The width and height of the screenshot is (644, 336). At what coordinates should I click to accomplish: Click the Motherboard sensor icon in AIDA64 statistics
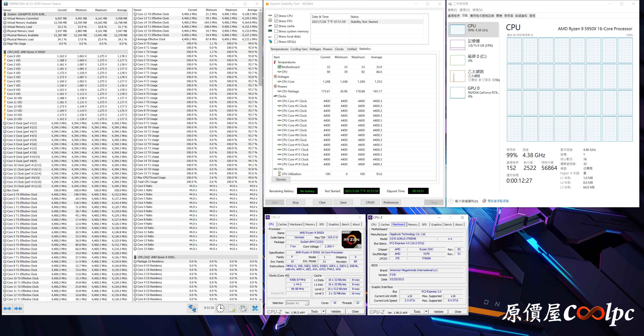[x=279, y=67]
